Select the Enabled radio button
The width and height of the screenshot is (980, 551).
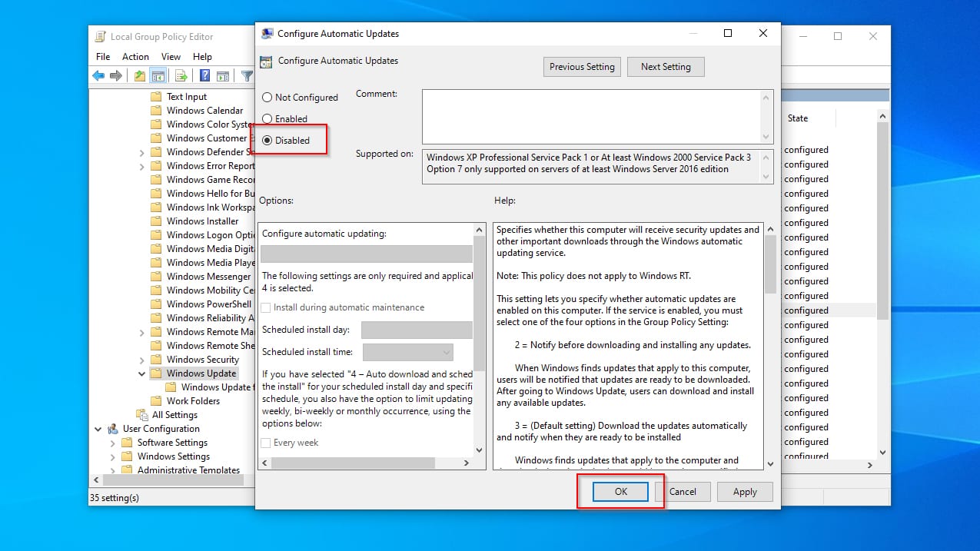click(x=267, y=119)
